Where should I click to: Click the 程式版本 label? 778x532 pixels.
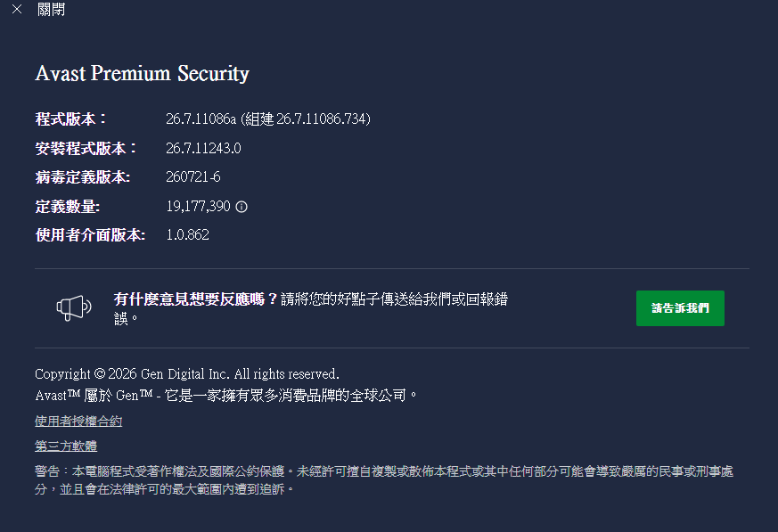coord(70,119)
